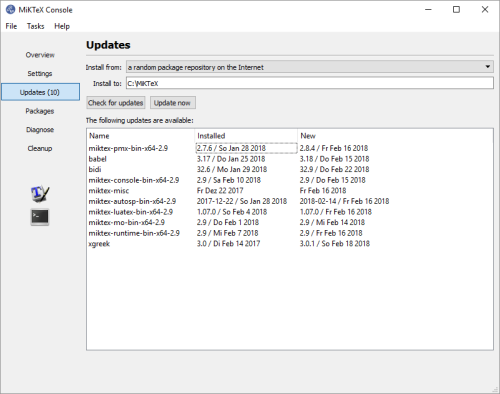Expand the Install from repository dropdown

click(310, 67)
